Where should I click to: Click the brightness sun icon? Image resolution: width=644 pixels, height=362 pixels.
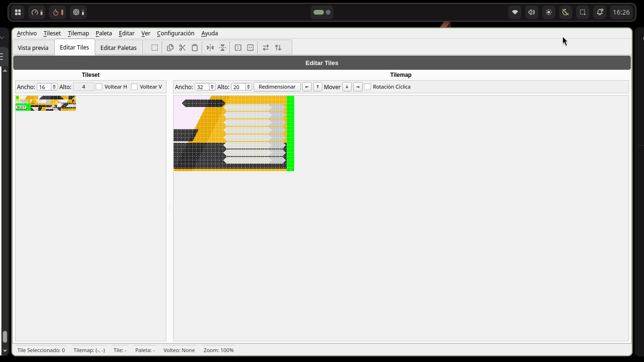pyautogui.click(x=549, y=12)
